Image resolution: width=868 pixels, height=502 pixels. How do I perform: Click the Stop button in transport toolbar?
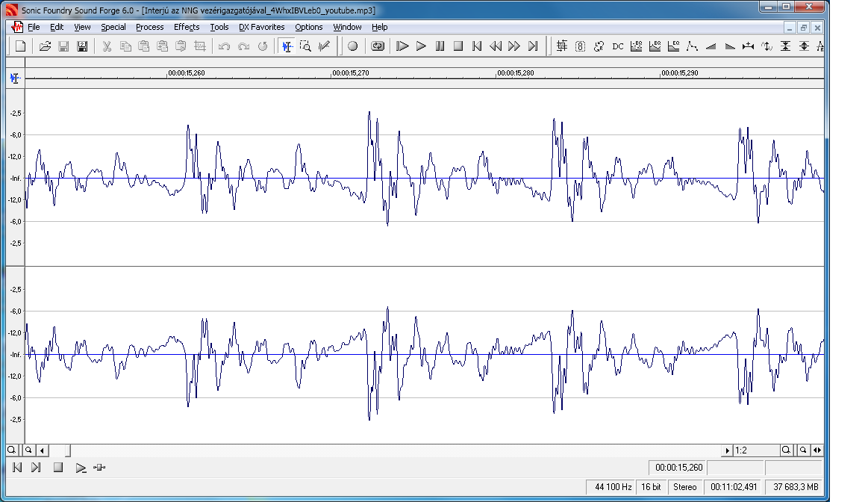[x=458, y=46]
